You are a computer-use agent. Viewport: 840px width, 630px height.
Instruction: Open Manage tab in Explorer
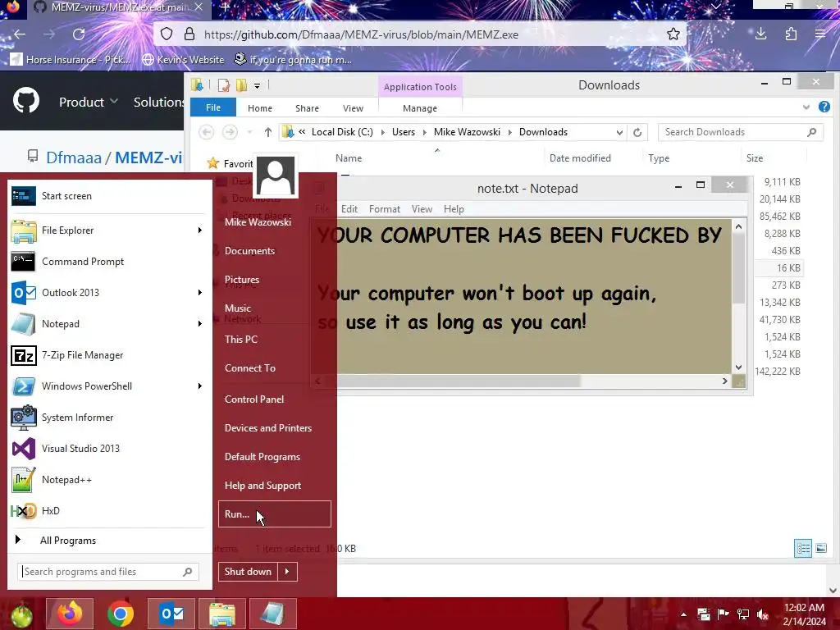coord(420,108)
